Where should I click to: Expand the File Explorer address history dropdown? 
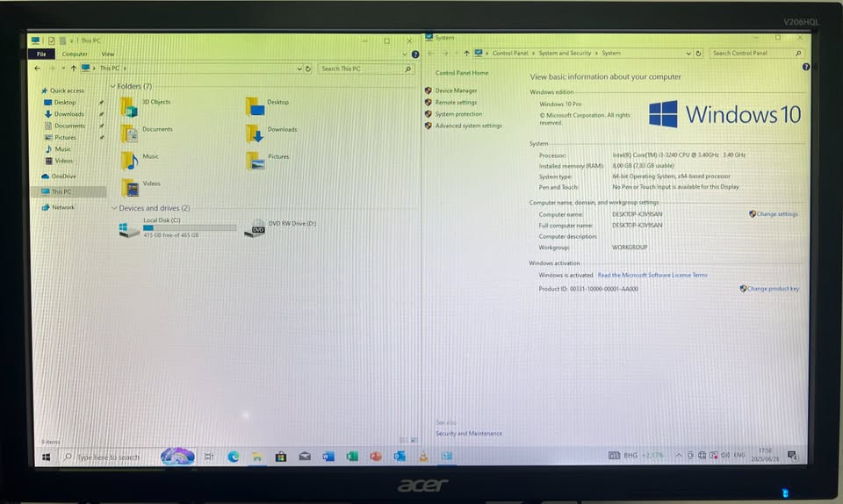(299, 68)
